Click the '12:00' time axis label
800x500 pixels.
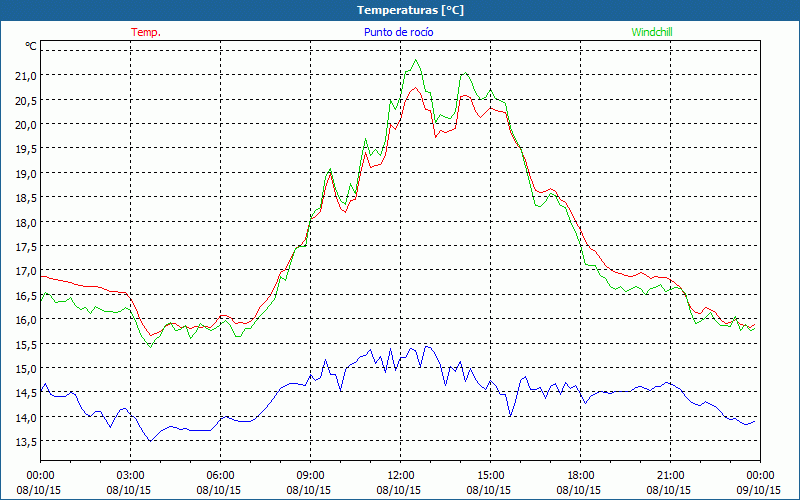[401, 476]
